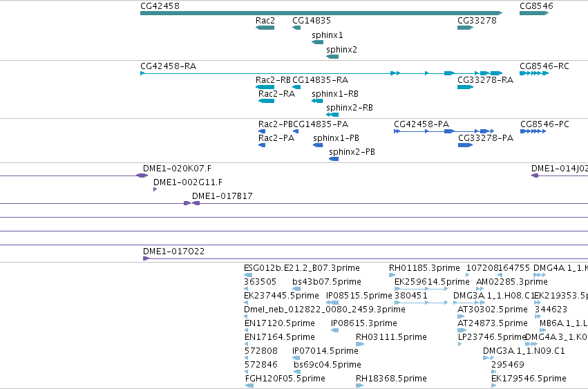Click the 344623 EST label
588x389 pixels.
pyautogui.click(x=551, y=310)
